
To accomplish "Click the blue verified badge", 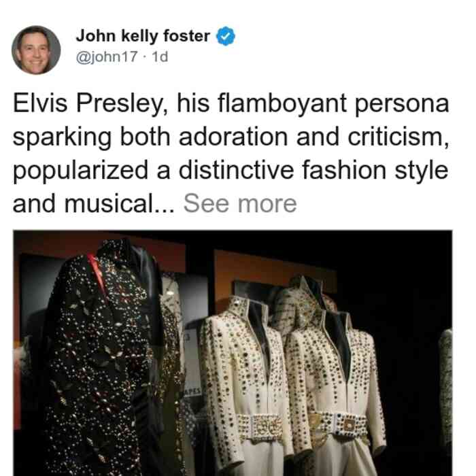I will [x=225, y=36].
